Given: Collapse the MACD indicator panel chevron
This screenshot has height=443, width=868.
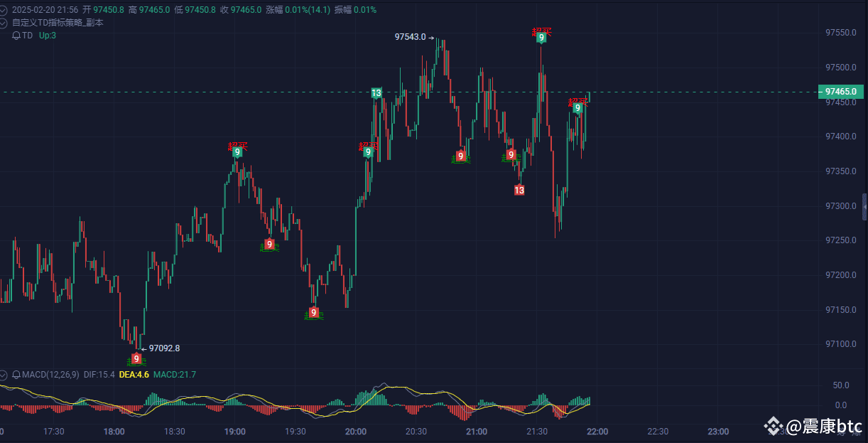Looking at the screenshot, I should point(4,375).
